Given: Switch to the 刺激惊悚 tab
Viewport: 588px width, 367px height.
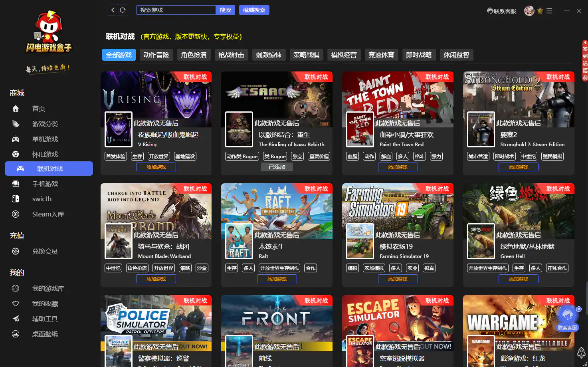Looking at the screenshot, I should 269,55.
